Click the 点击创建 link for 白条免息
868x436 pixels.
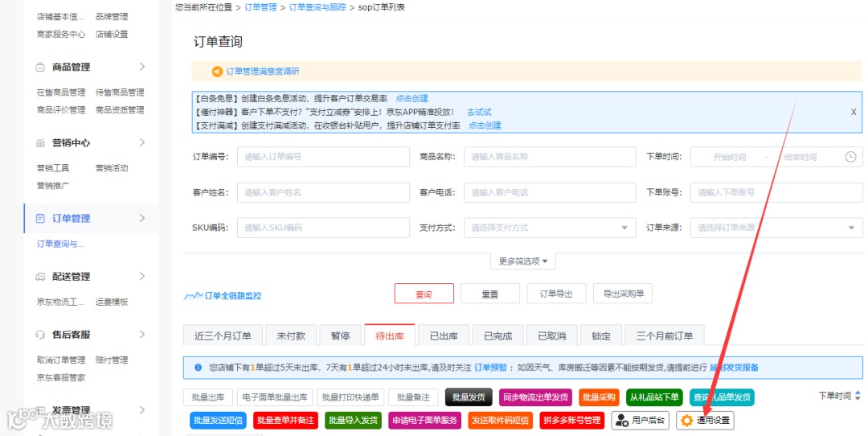pos(411,99)
